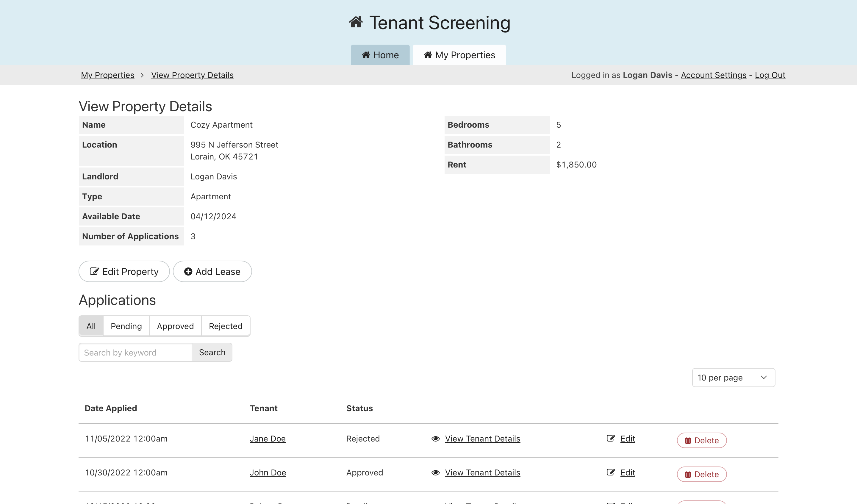Viewport: 857px width, 504px height.
Task: Switch to the All applications filter
Action: click(91, 326)
